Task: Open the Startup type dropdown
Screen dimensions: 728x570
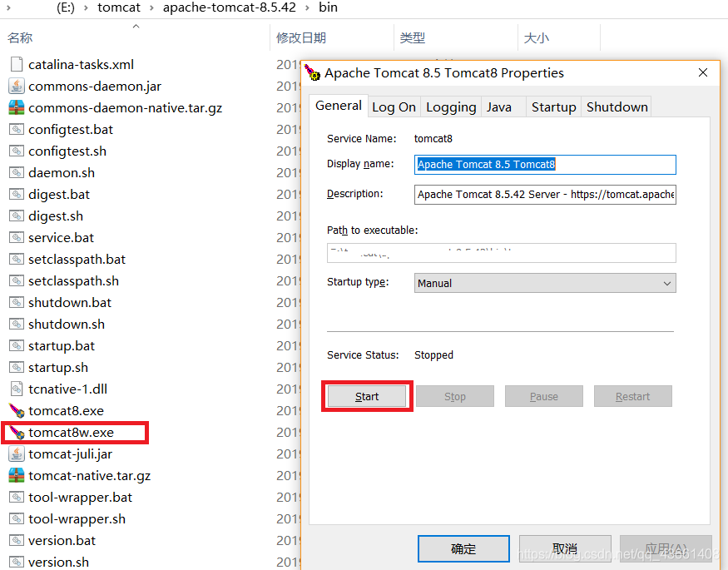Action: pos(545,283)
